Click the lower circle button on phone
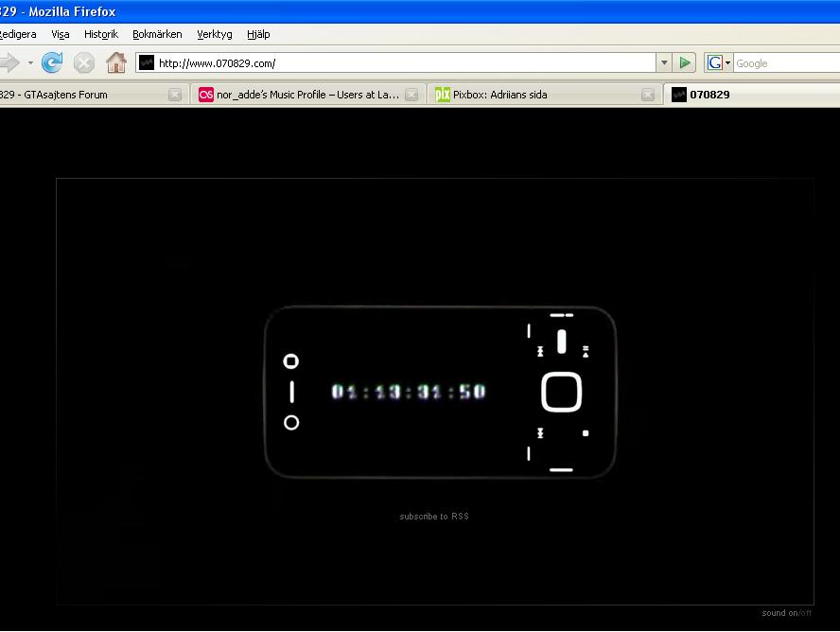Screen dimensions: 840x632 pyautogui.click(x=291, y=423)
